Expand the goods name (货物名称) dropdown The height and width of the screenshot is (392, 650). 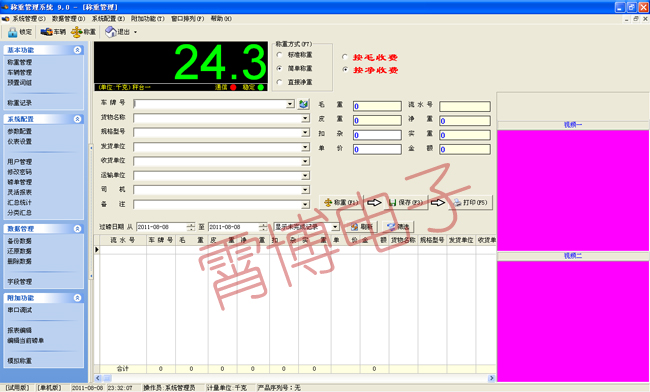click(305, 119)
